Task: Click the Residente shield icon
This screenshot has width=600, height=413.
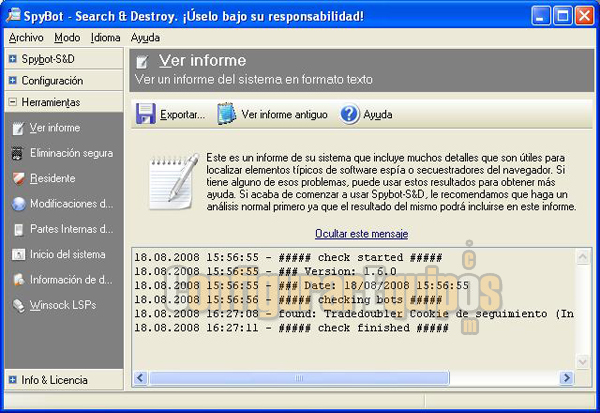Action: [18, 179]
